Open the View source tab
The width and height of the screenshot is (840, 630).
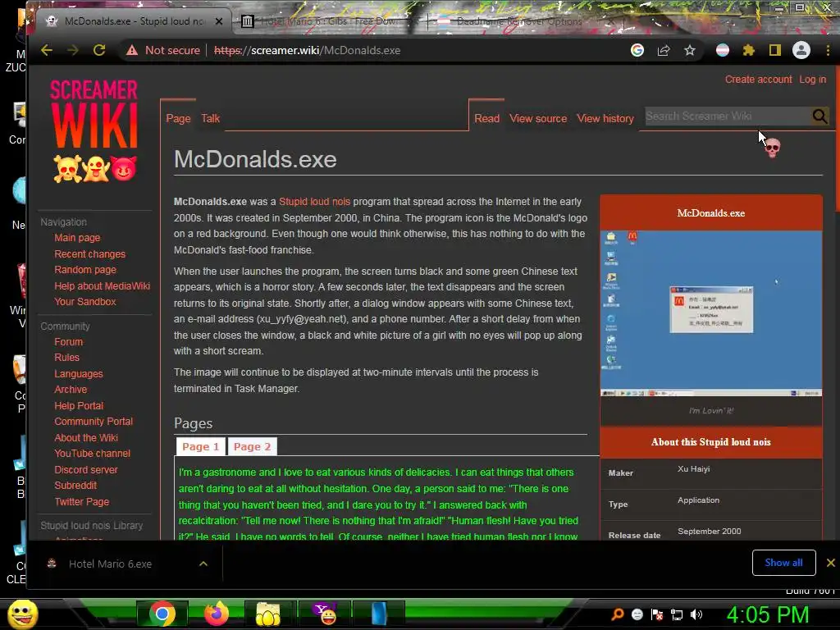[538, 118]
